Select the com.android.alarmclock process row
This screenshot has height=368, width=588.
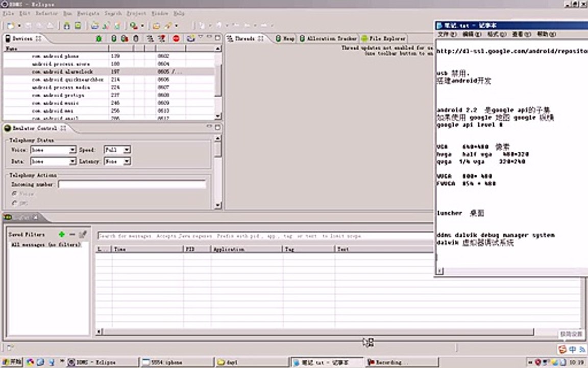pyautogui.click(x=109, y=72)
